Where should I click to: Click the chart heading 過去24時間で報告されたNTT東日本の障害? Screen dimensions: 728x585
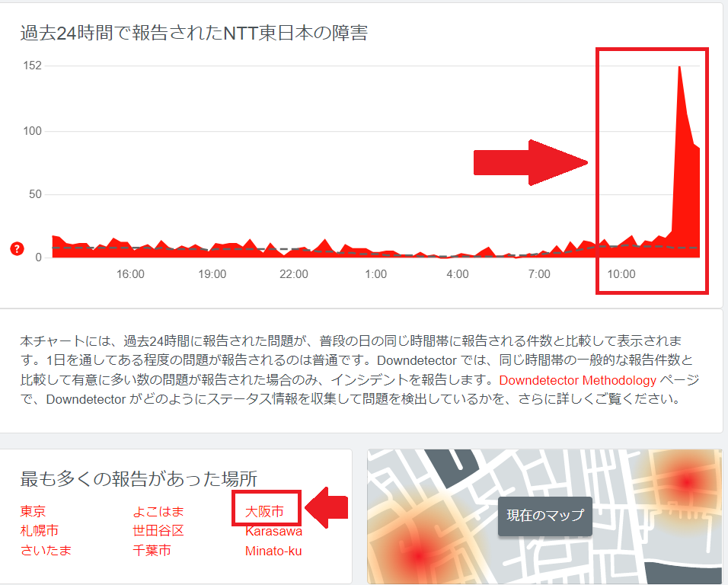point(194,33)
